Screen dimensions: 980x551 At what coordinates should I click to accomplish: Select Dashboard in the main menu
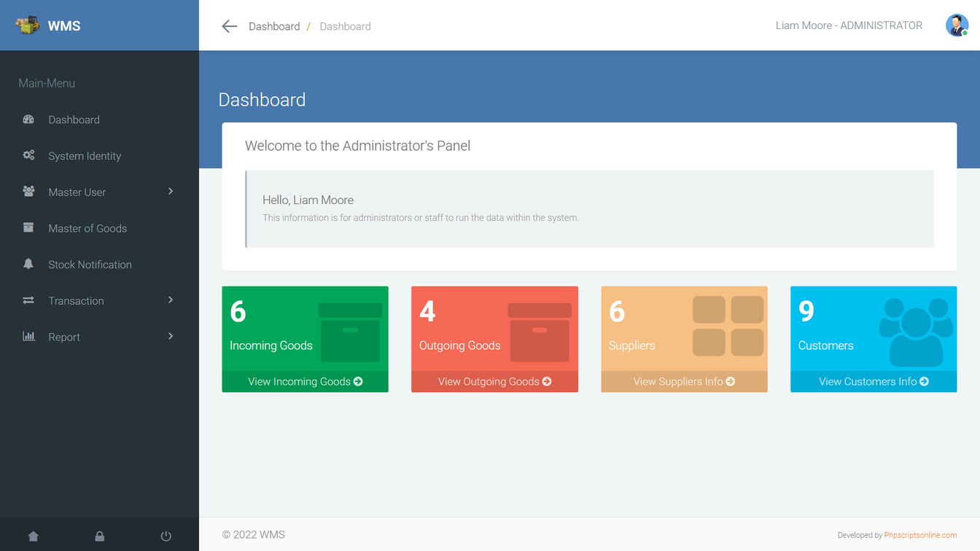(x=74, y=120)
